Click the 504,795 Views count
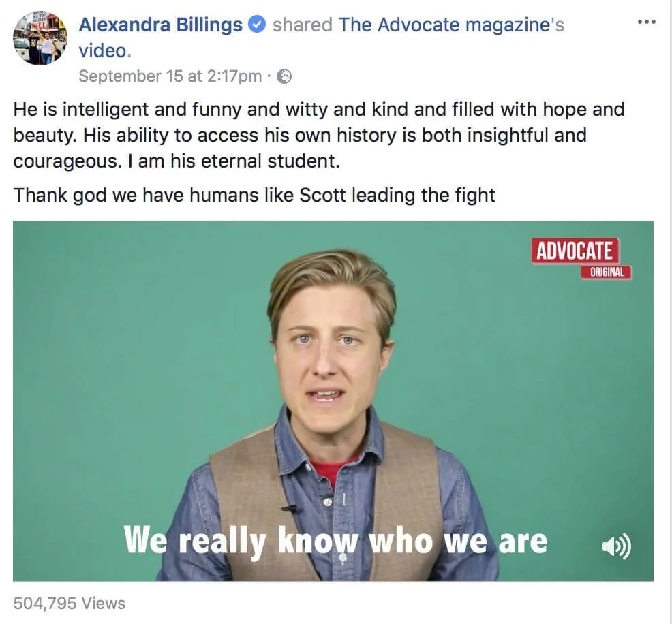This screenshot has width=672, height=624. 70,604
